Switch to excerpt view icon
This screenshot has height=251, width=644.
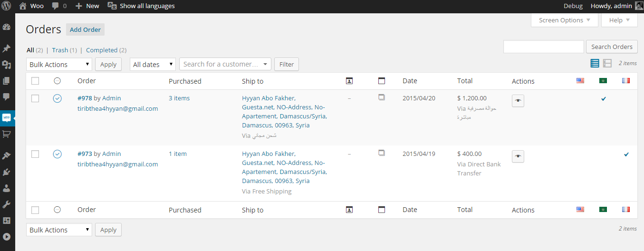tap(607, 63)
